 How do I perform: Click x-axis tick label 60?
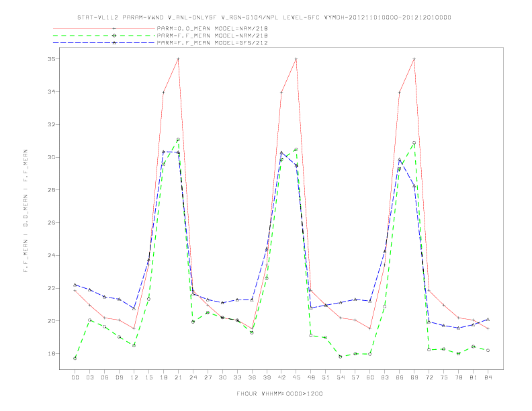[370, 377]
